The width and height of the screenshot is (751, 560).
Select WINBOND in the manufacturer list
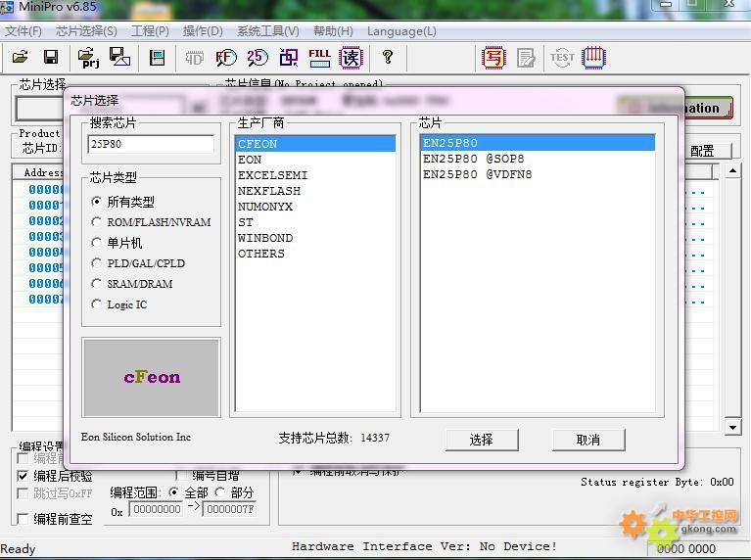coord(315,238)
